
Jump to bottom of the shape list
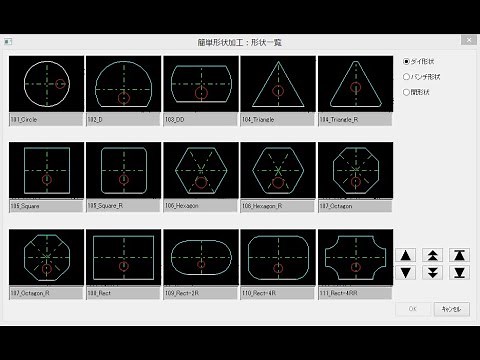tap(459, 273)
